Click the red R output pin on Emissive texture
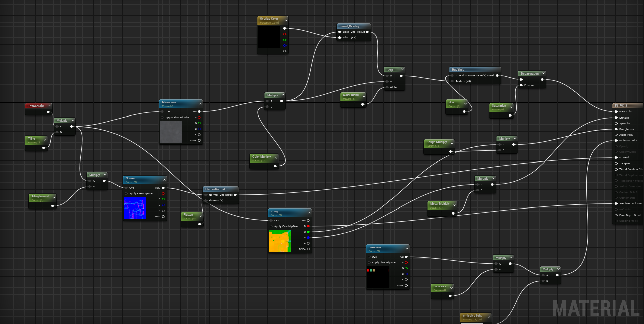The image size is (644, 324). tap(406, 262)
